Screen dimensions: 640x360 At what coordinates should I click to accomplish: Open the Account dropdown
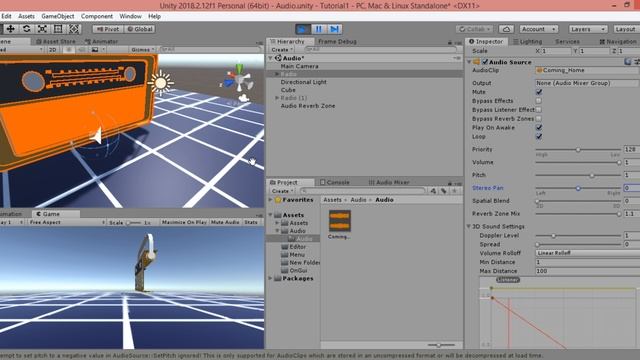(x=538, y=29)
